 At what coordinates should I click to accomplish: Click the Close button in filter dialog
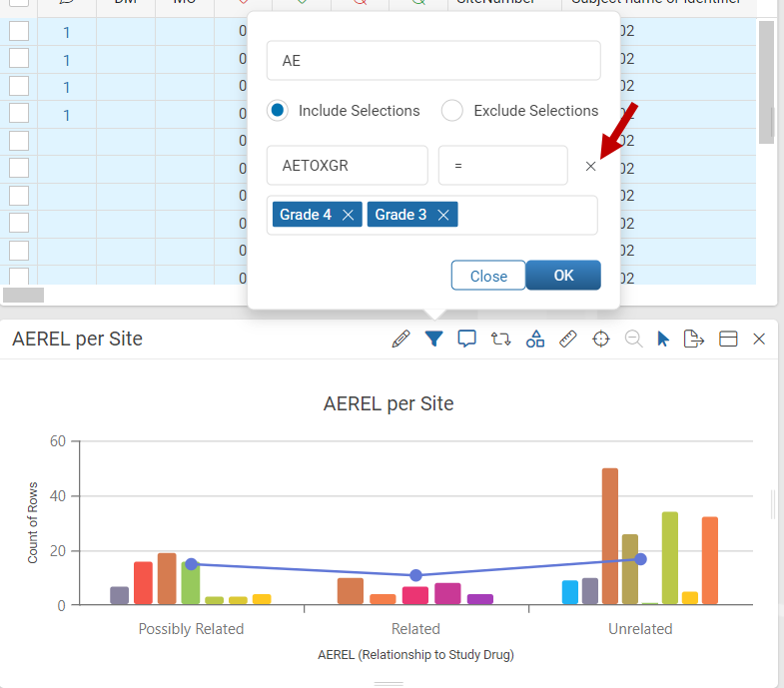click(x=488, y=276)
